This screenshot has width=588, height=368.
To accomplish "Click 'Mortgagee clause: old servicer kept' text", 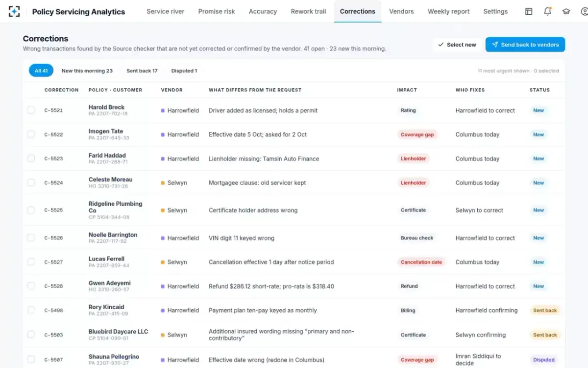I will [x=257, y=183].
